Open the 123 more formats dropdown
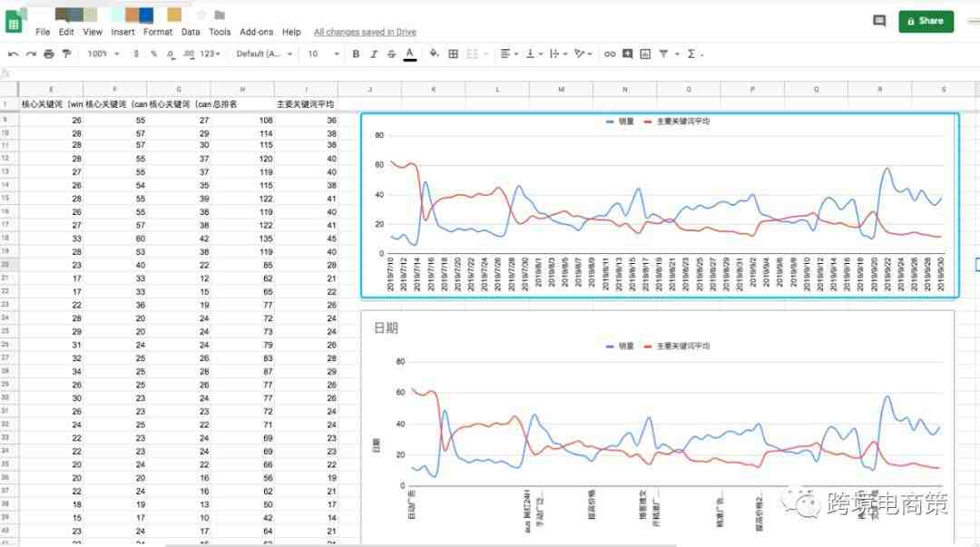 coord(210,54)
